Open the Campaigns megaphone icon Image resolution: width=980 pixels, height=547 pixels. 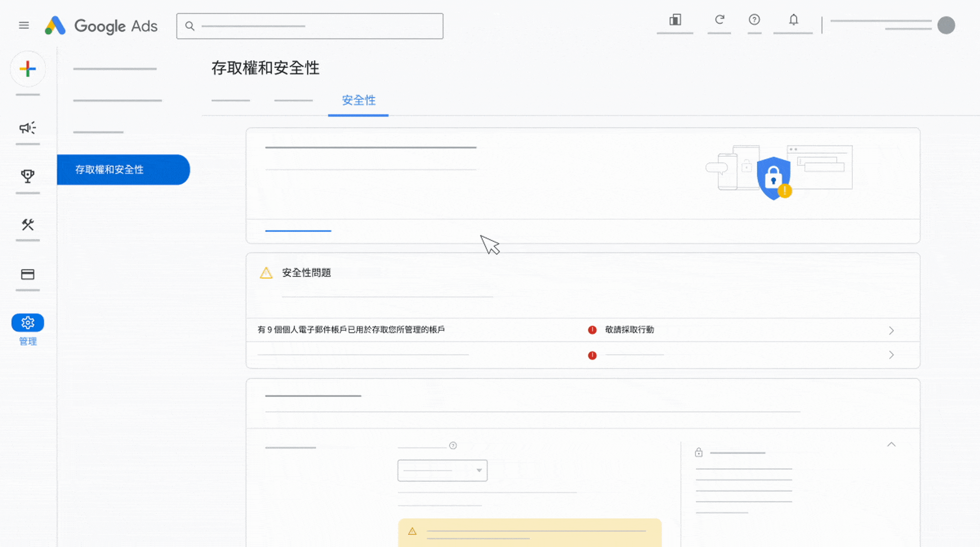(27, 128)
